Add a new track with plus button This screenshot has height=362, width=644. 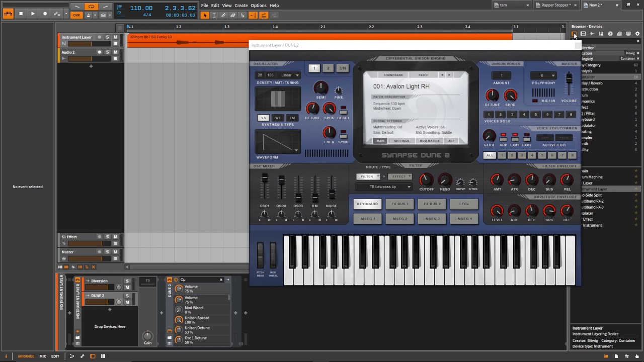point(91,66)
